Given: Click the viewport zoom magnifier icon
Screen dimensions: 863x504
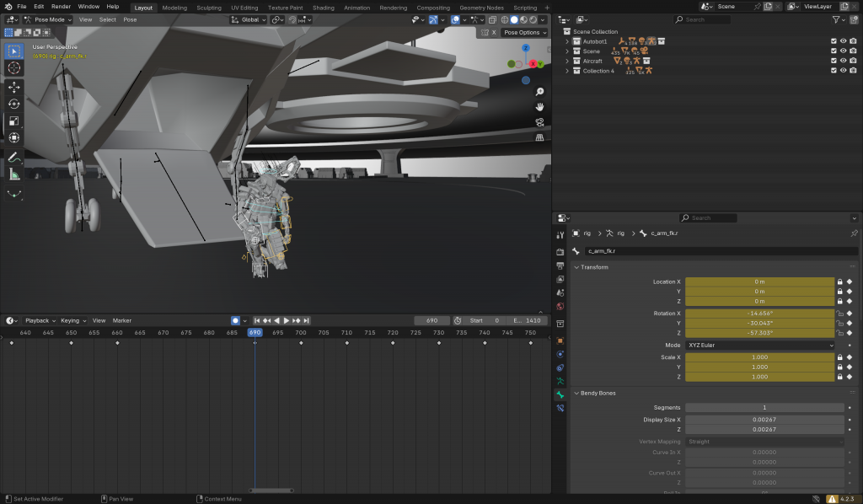Looking at the screenshot, I should click(539, 92).
